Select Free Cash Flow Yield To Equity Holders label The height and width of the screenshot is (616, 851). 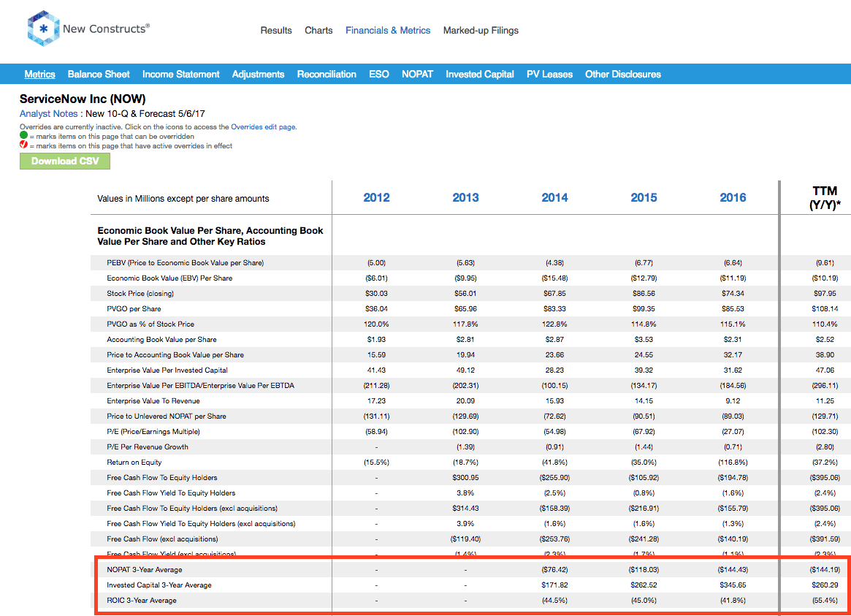[171, 493]
